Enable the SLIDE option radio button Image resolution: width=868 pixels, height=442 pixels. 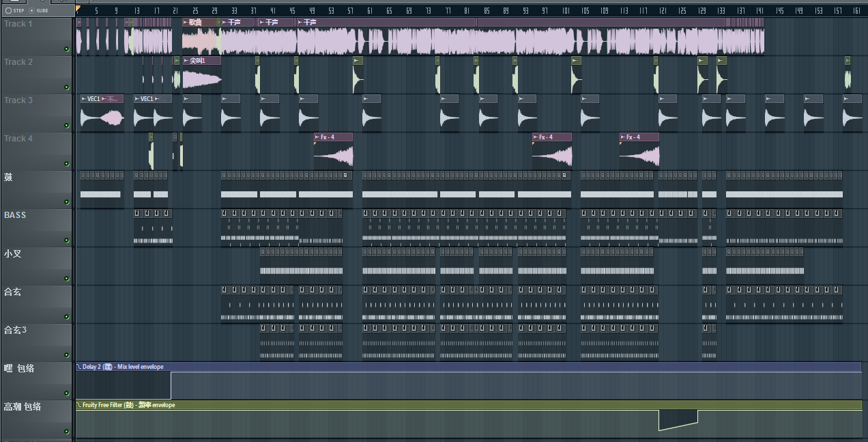(x=31, y=10)
